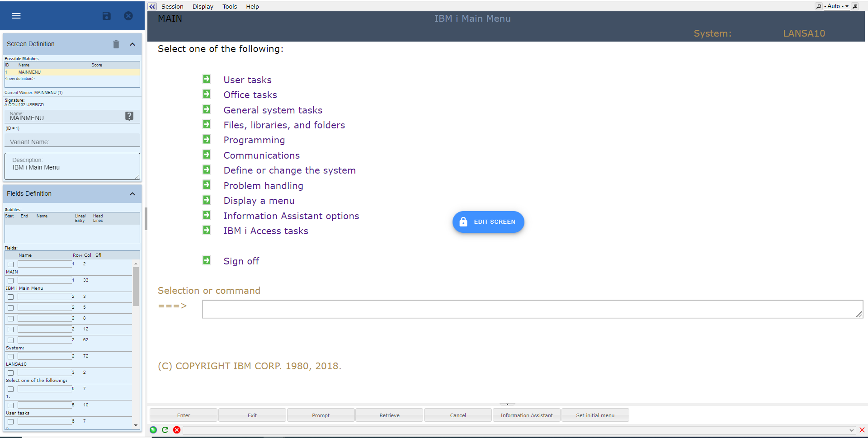Click the red stop icon in status bar

(177, 430)
